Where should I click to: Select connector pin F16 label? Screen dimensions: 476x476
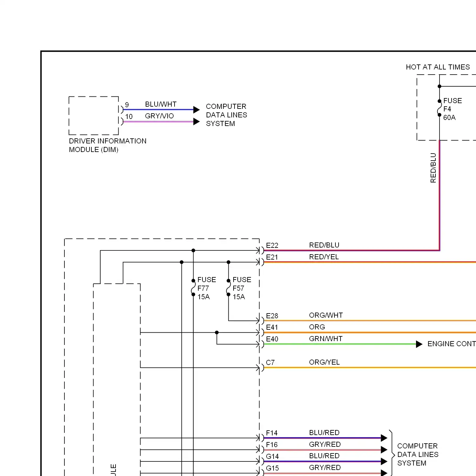[x=272, y=445]
